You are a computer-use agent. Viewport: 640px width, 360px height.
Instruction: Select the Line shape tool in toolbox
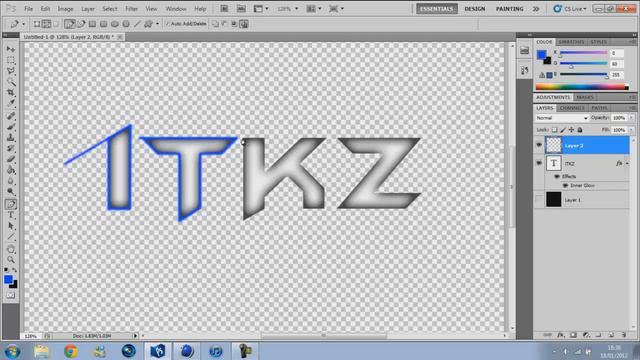(x=11, y=237)
